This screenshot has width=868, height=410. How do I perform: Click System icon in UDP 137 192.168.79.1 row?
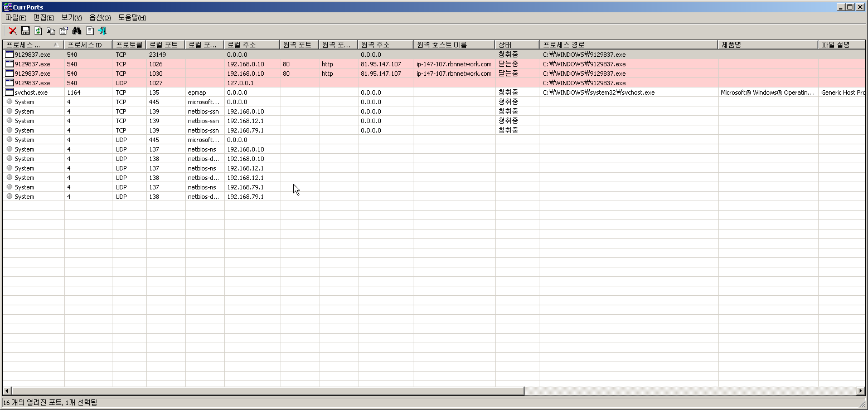(x=9, y=187)
